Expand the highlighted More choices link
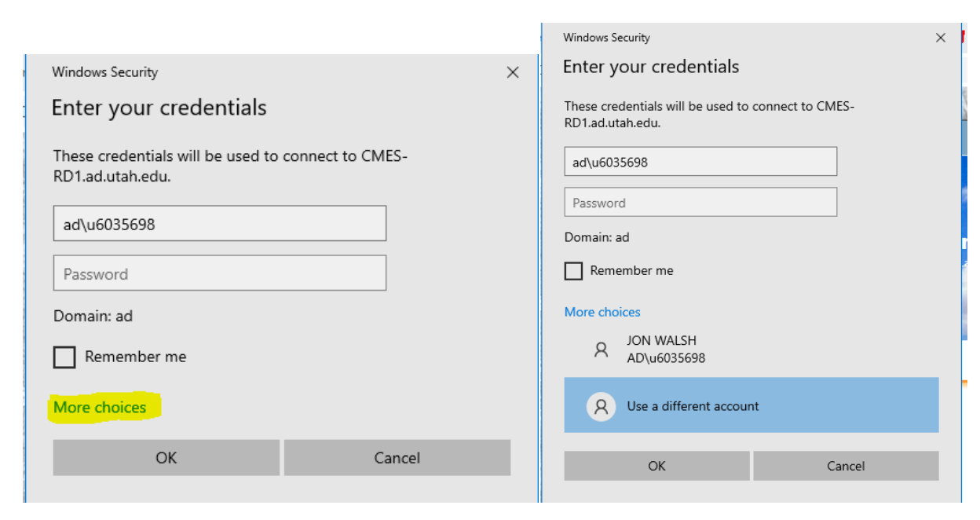This screenshot has width=980, height=520. point(97,407)
